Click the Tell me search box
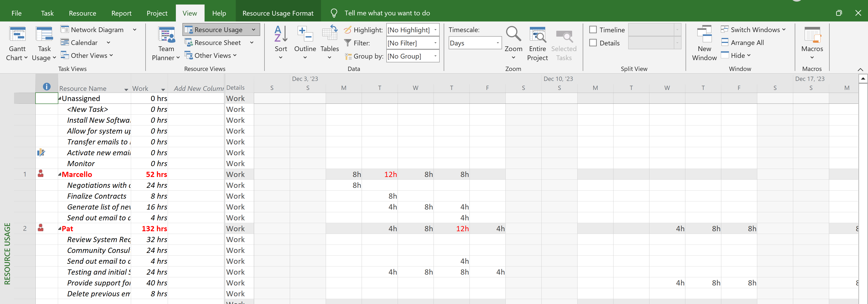Screen dimensions: 868x304 click(x=387, y=13)
